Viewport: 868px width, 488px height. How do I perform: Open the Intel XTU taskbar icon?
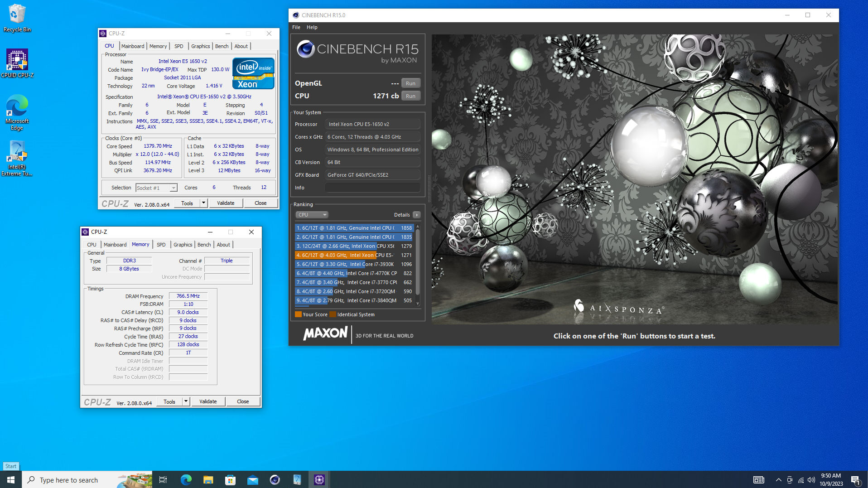(297, 479)
